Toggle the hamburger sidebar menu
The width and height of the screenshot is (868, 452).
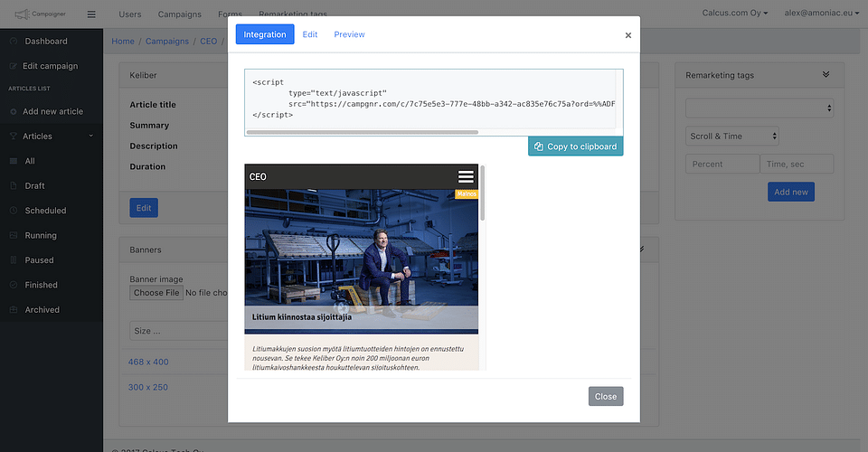point(91,14)
